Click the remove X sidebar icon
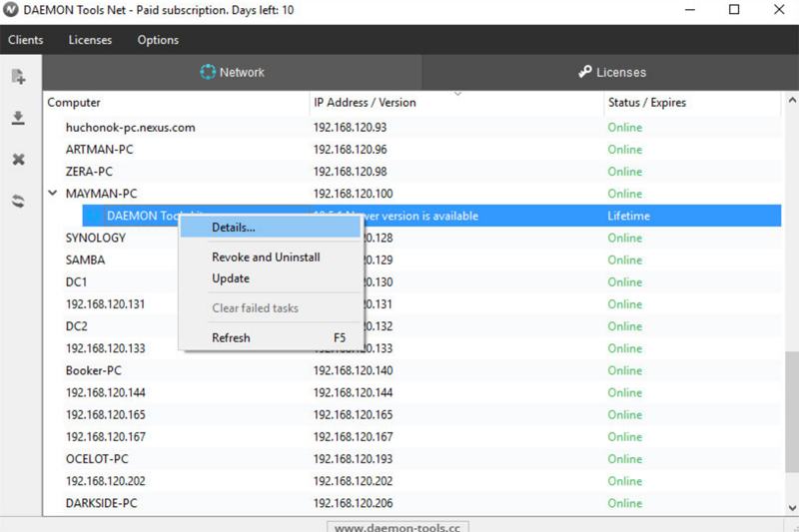The height and width of the screenshot is (532, 799). 18,160
